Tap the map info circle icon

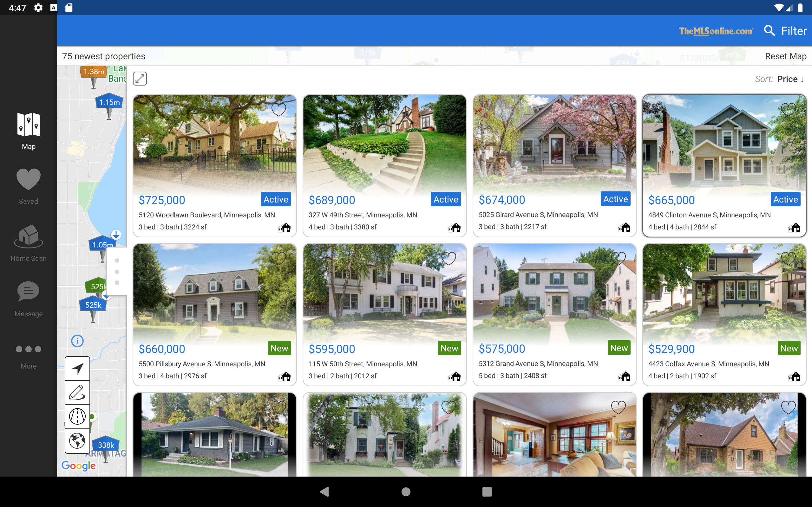(77, 341)
